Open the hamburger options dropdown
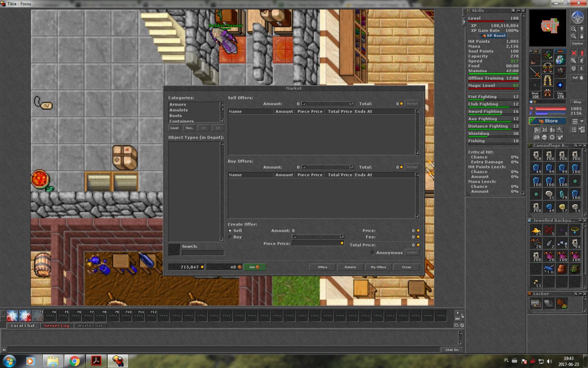Image resolution: width=588 pixels, height=368 pixels. 577,121
